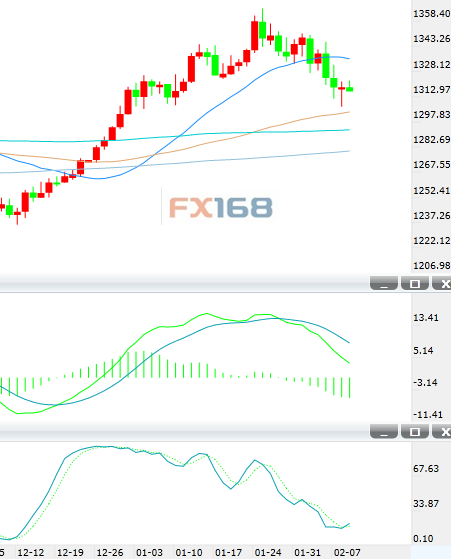451x559 pixels.
Task: Click the 01-24 date label
Action: [268, 553]
